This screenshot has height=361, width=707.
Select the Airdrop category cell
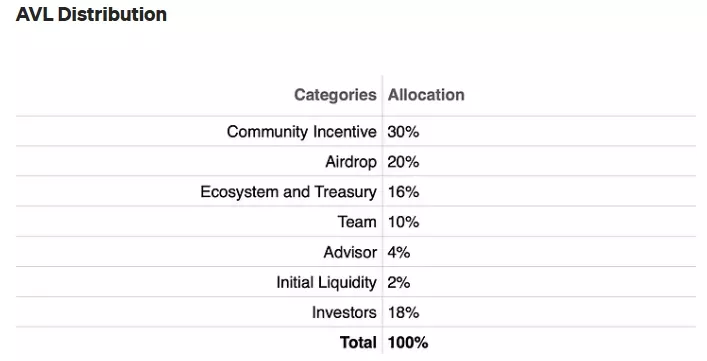[x=351, y=162]
